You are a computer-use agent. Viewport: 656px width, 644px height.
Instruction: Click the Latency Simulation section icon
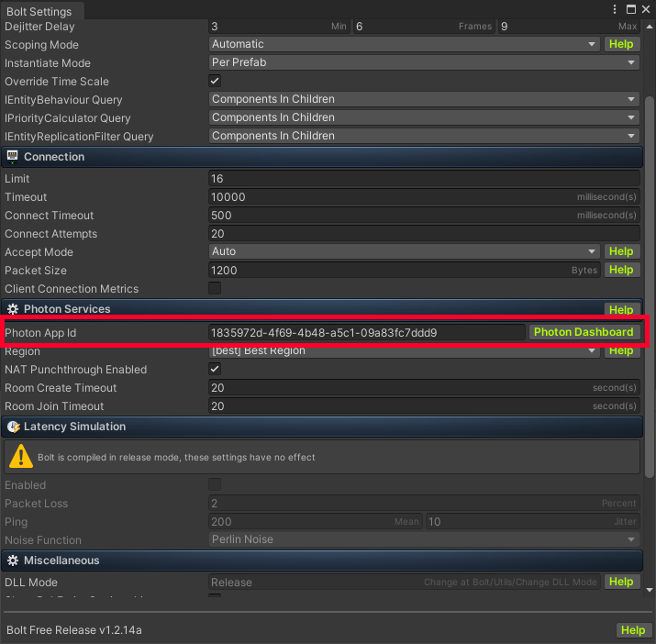(x=13, y=427)
